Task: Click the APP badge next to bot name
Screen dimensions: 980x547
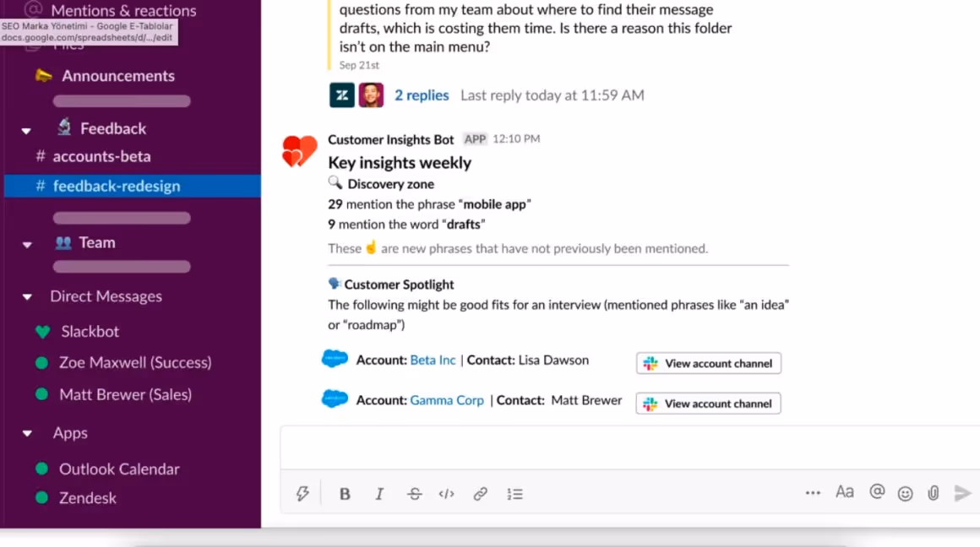Action: click(x=475, y=138)
